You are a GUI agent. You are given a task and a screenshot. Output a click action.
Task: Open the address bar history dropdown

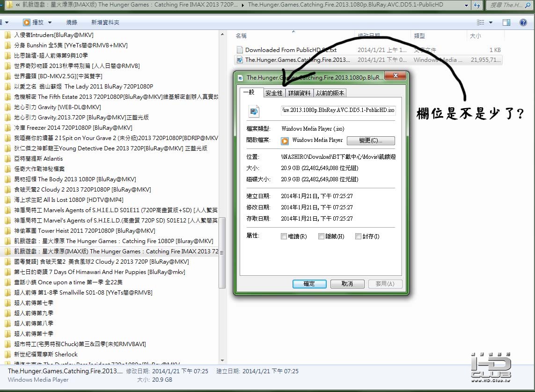tap(466, 5)
